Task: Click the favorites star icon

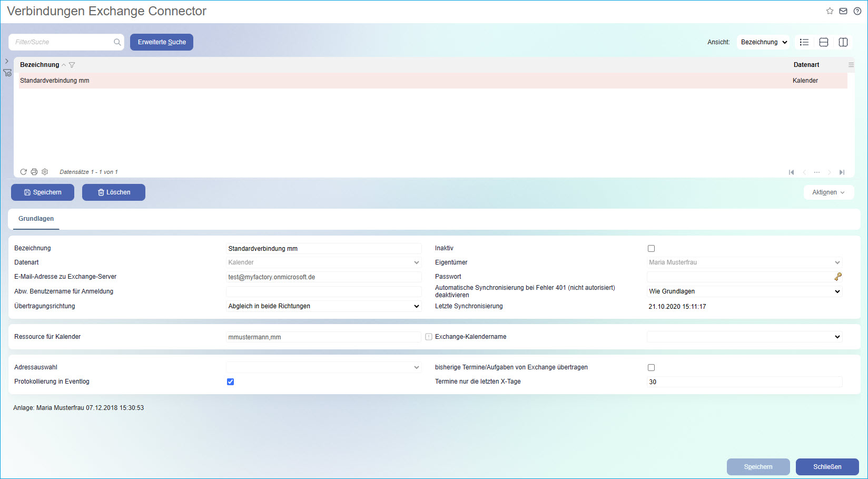Action: pyautogui.click(x=830, y=11)
